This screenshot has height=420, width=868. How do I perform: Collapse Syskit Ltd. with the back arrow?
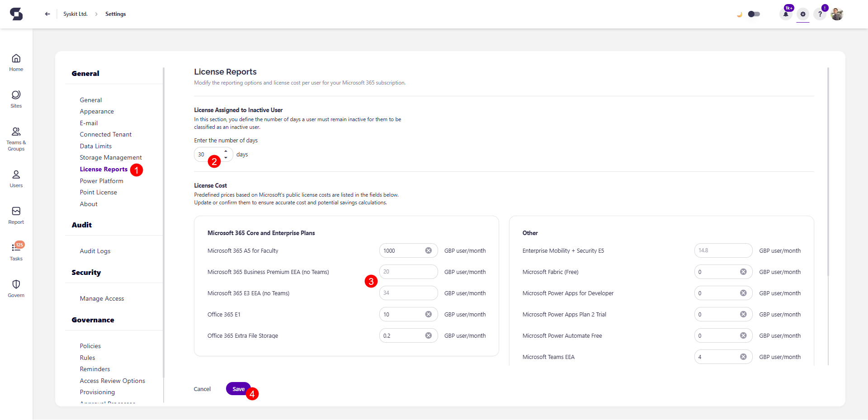coord(47,14)
